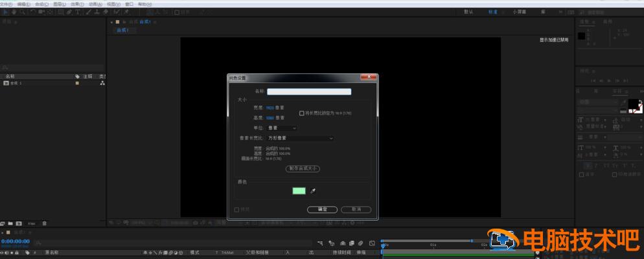Screen dimensions: 644x259
Task: Click the 取消 button
Action: (356, 209)
